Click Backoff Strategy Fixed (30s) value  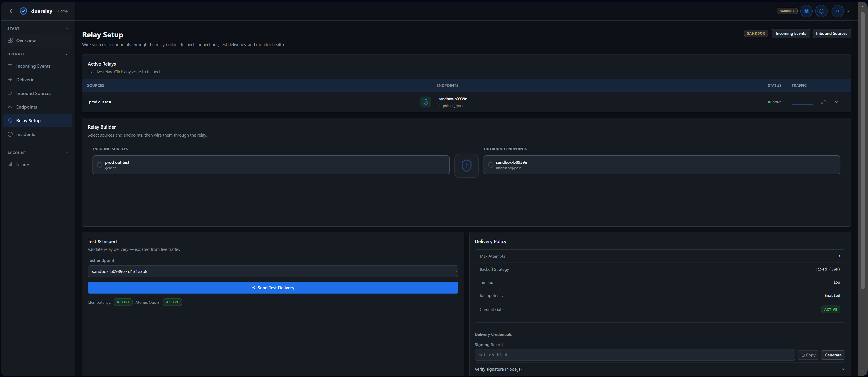(x=828, y=269)
